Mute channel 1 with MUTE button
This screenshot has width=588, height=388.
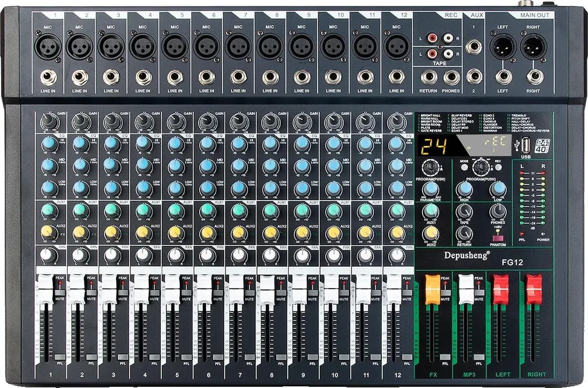click(x=60, y=293)
